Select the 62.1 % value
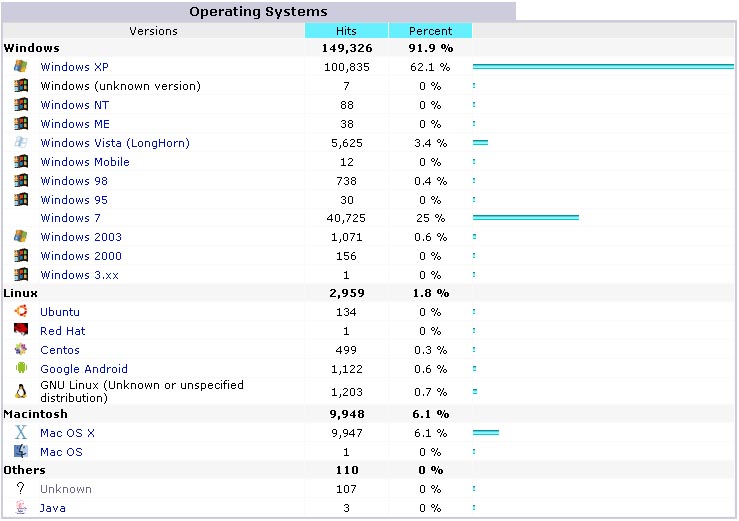 [430, 67]
